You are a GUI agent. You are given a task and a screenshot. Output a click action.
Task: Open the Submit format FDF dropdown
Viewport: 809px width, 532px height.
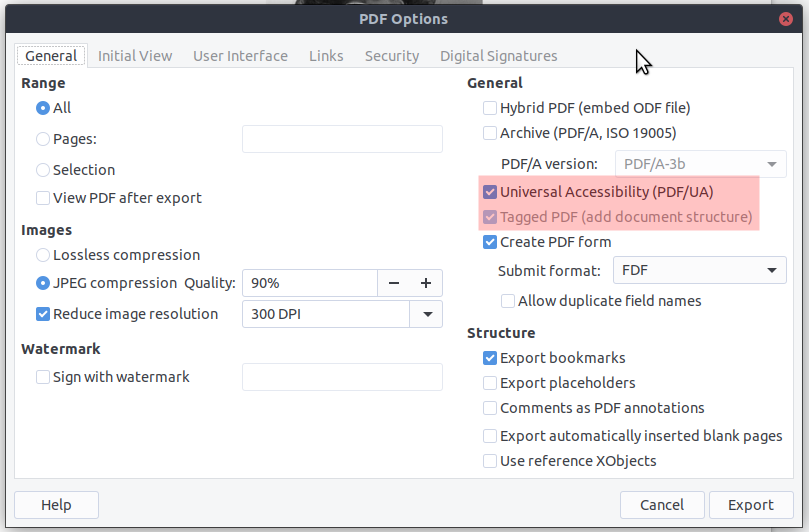pos(700,270)
